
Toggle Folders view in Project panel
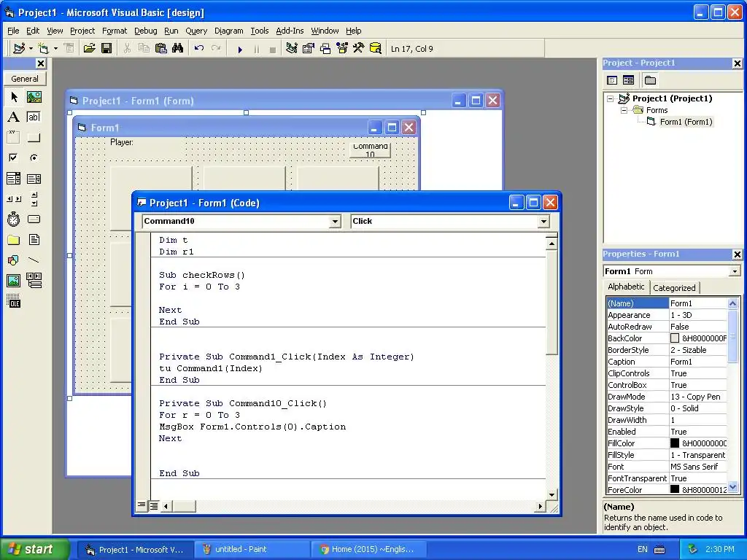pyautogui.click(x=650, y=80)
